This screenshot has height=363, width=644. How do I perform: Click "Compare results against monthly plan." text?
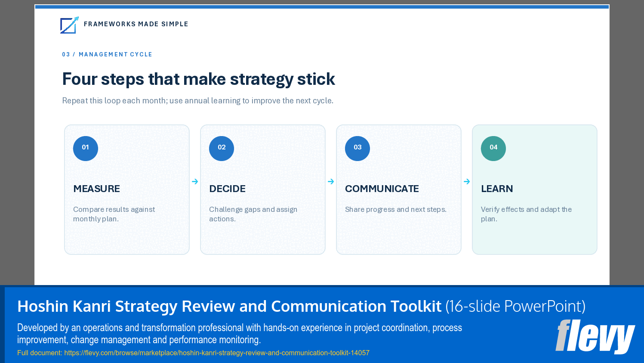[x=114, y=214]
